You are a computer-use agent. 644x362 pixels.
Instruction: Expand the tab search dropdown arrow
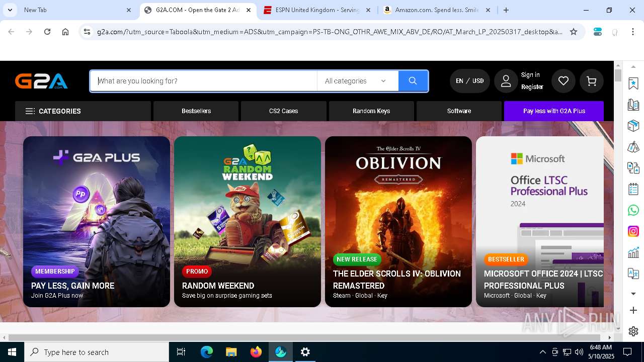point(10,10)
